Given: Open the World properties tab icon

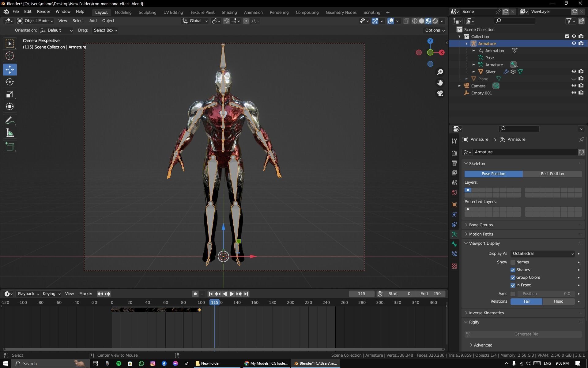Looking at the screenshot, I should click(x=454, y=193).
